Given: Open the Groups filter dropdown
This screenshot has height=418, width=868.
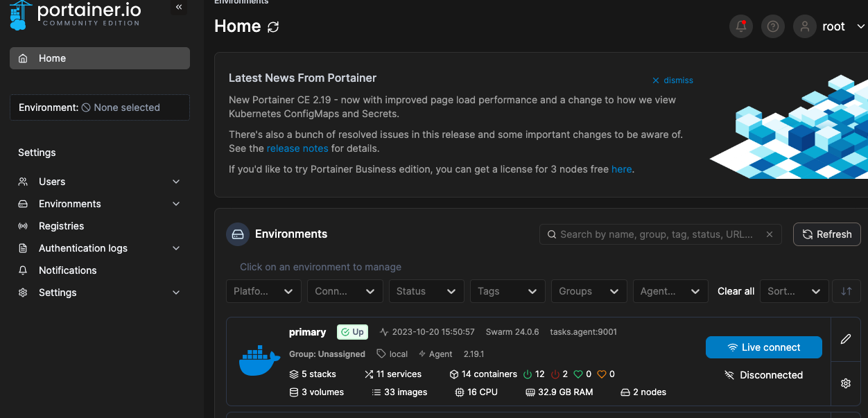Looking at the screenshot, I should point(589,291).
